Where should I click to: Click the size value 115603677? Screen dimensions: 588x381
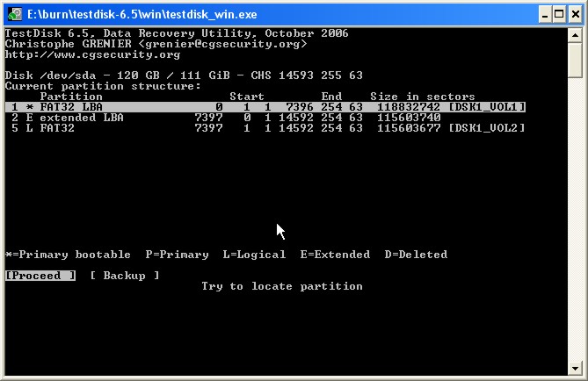pyautogui.click(x=409, y=128)
